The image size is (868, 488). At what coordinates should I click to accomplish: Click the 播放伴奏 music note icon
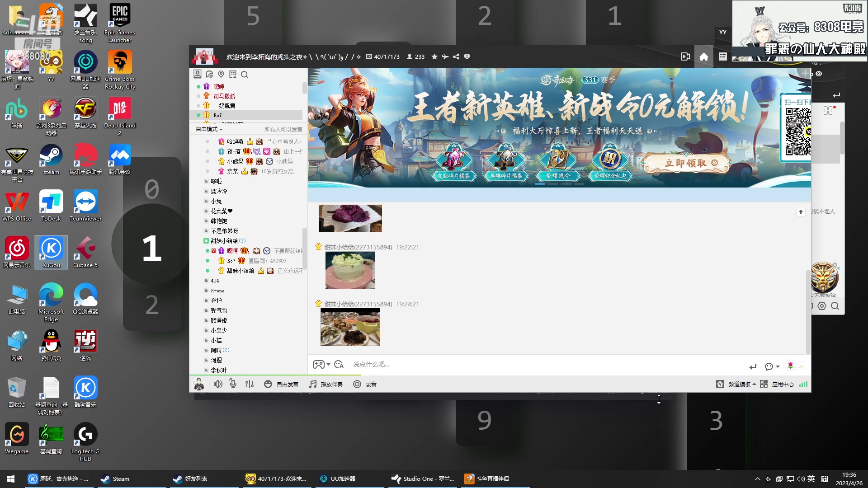click(312, 384)
